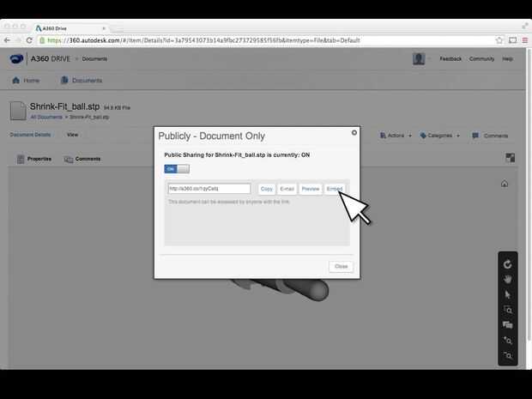Select the pointer selection tool
This screenshot has height=399, width=532.
pyautogui.click(x=508, y=294)
